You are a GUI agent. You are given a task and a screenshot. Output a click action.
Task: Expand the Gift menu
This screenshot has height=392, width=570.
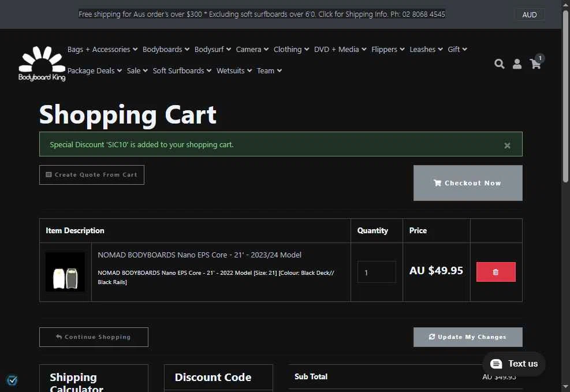coord(457,50)
